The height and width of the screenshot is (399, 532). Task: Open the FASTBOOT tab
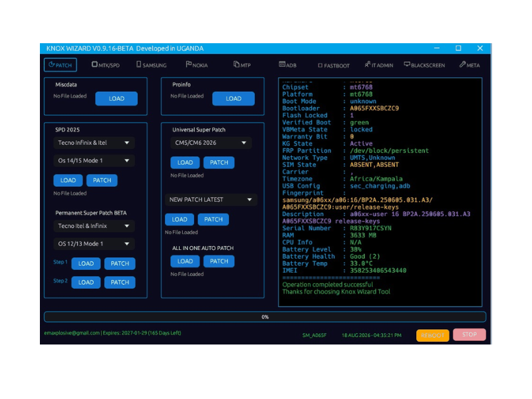tap(334, 65)
